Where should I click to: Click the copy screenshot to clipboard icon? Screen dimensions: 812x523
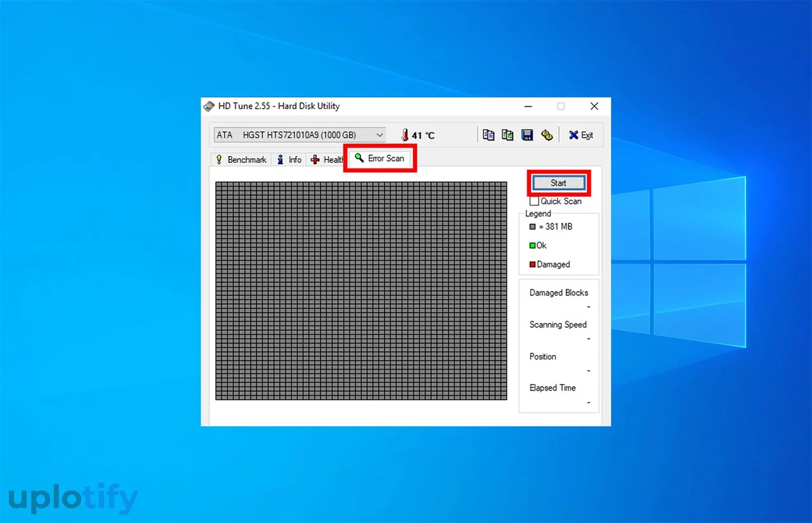click(x=507, y=135)
